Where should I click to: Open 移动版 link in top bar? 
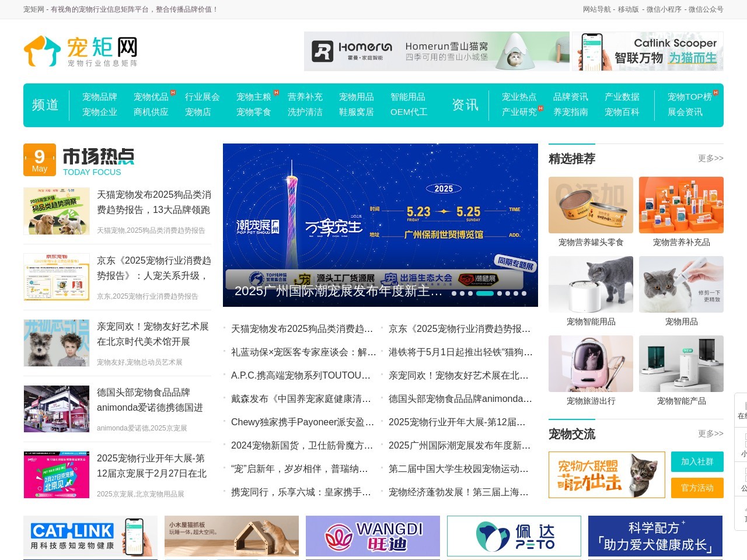pos(628,9)
